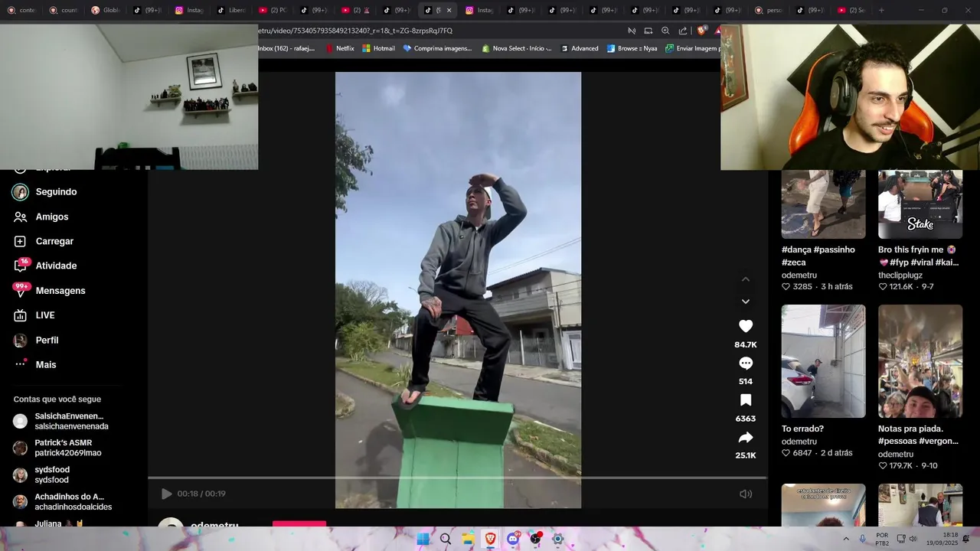980x551 pixels.
Task: Open the Patrick's ASMR followed account
Action: tap(69, 448)
